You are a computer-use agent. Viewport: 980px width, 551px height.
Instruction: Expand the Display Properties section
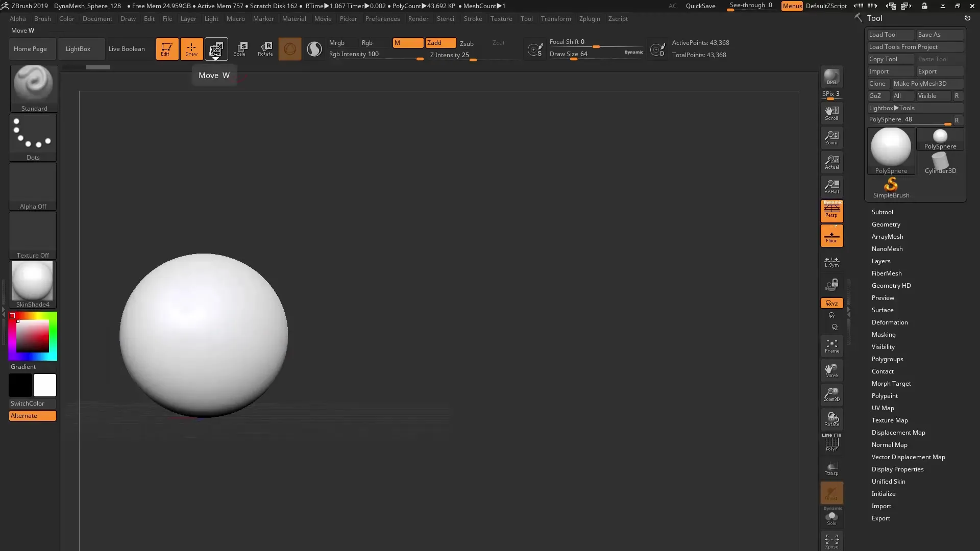coord(897,469)
